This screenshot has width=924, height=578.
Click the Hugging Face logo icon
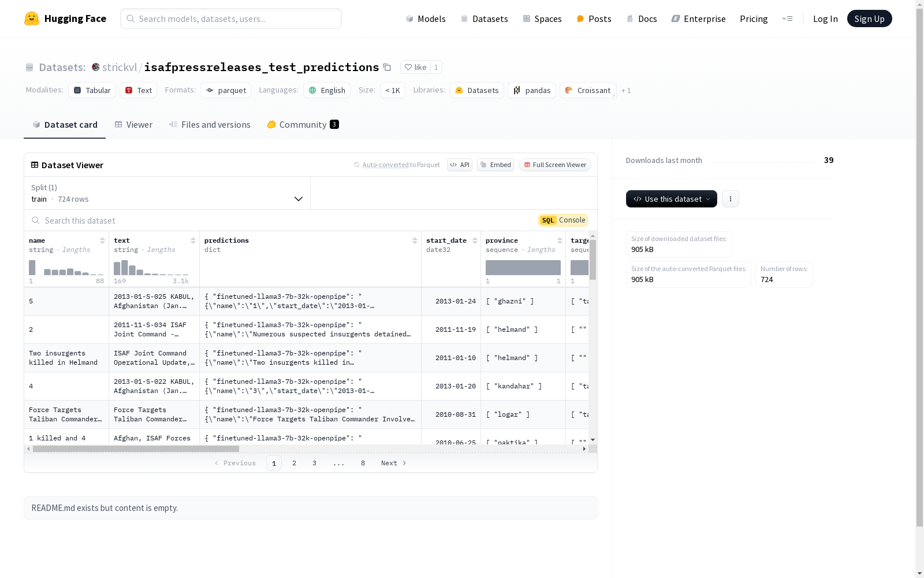coord(32,18)
